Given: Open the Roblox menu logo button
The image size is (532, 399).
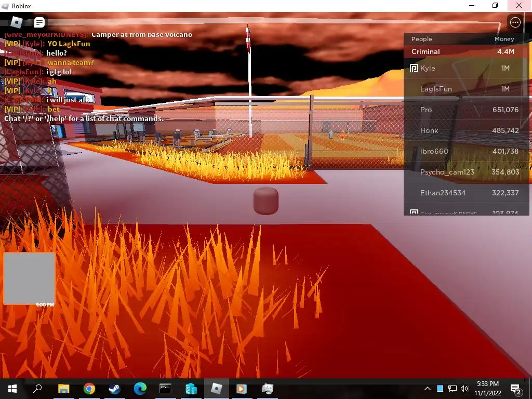Looking at the screenshot, I should click(16, 22).
